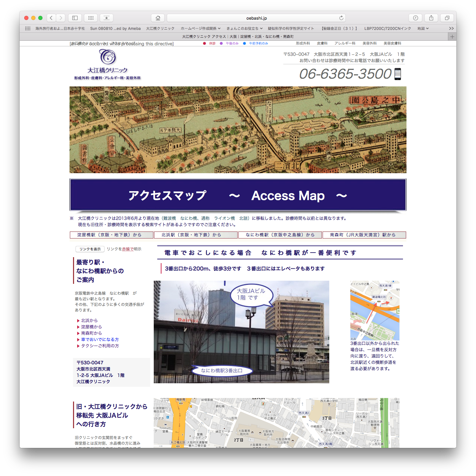Click heading 最寄り駅・なにわ橋駅からのご案内
This screenshot has height=476, width=476.
pos(100,271)
